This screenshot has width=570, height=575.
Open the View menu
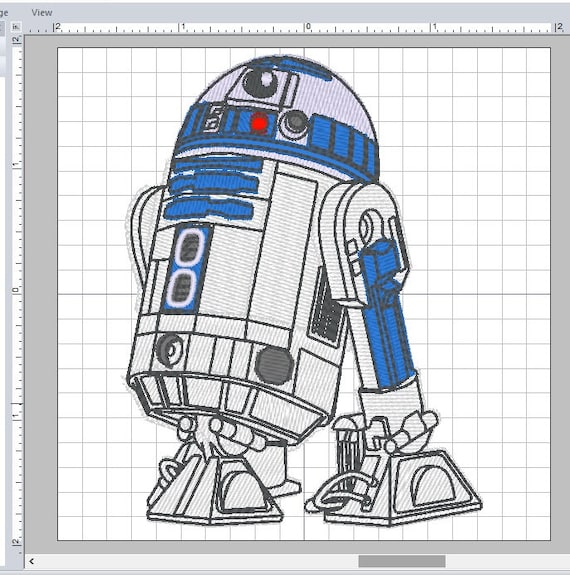click(x=41, y=13)
